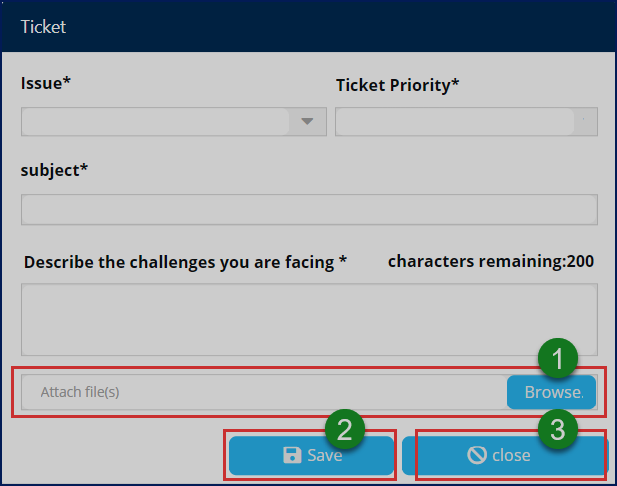Viewport: 617px width, 486px height.
Task: Click the characters remaining:200 counter
Action: 491,262
